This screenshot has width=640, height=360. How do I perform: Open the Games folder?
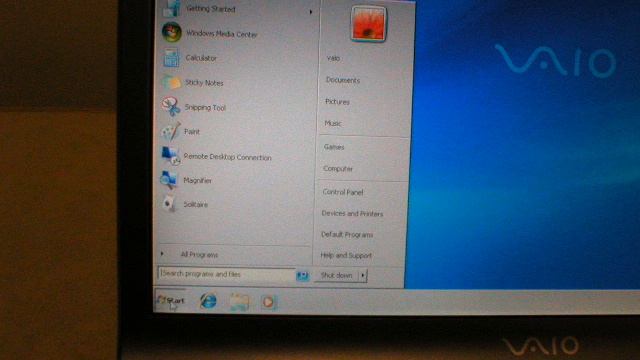coord(334,147)
